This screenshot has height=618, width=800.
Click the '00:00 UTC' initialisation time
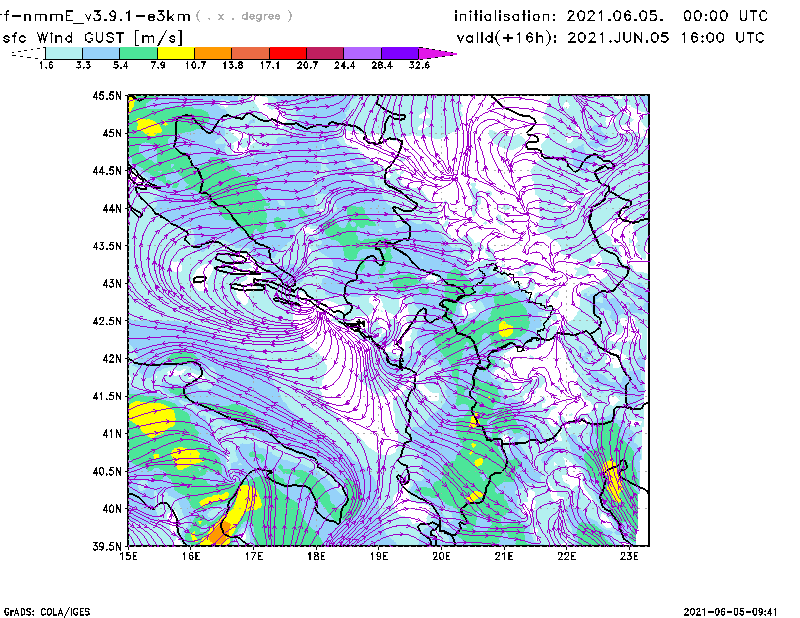pyautogui.click(x=726, y=16)
